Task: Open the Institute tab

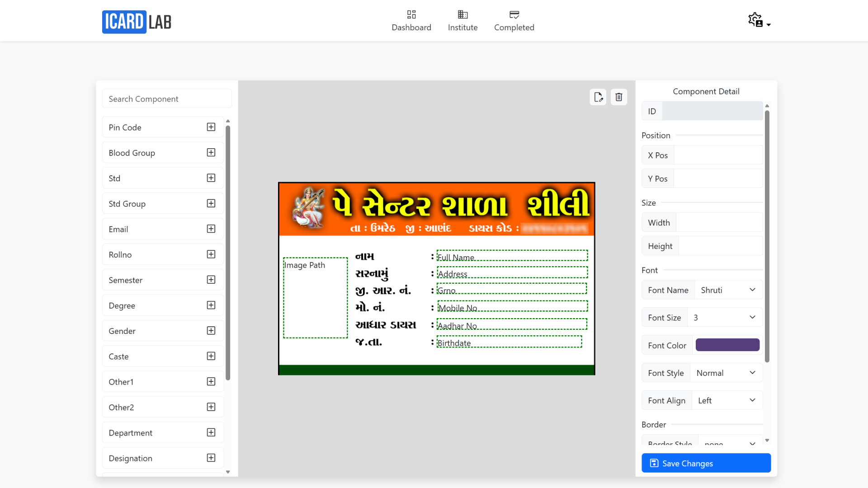Action: pyautogui.click(x=462, y=21)
